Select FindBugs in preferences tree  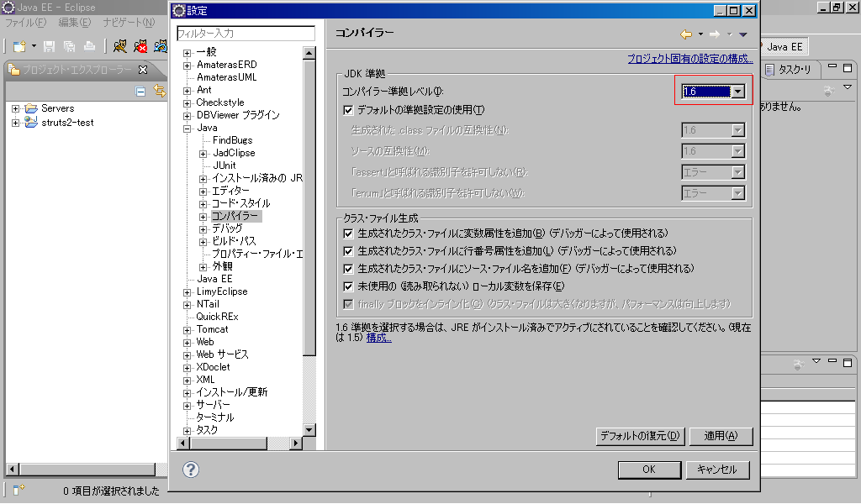click(233, 140)
